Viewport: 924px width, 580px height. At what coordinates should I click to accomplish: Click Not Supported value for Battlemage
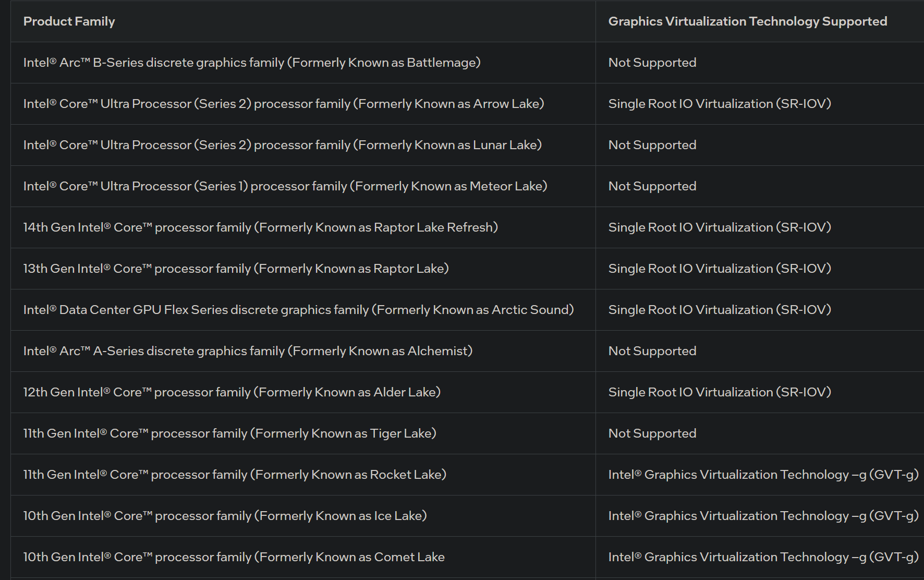tap(652, 63)
